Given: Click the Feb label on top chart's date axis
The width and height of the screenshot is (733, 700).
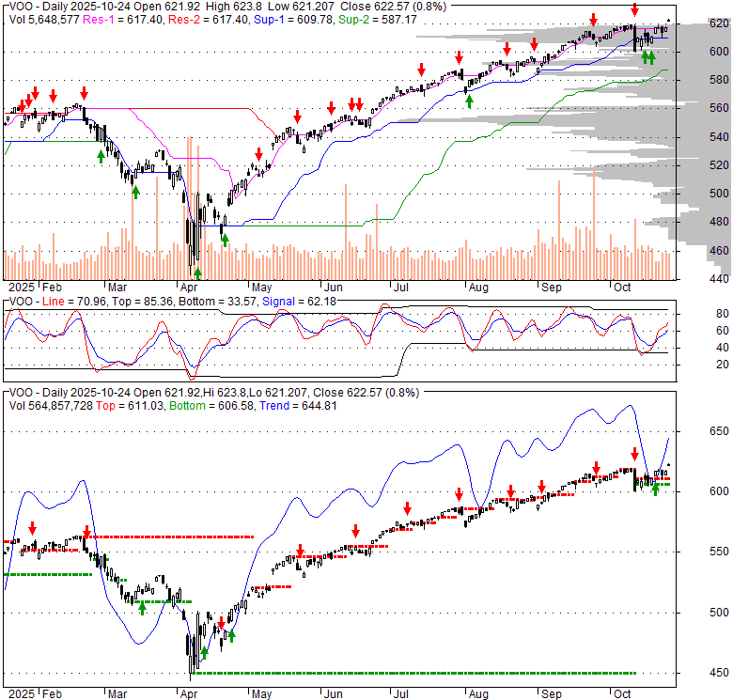Looking at the screenshot, I should pos(52,288).
